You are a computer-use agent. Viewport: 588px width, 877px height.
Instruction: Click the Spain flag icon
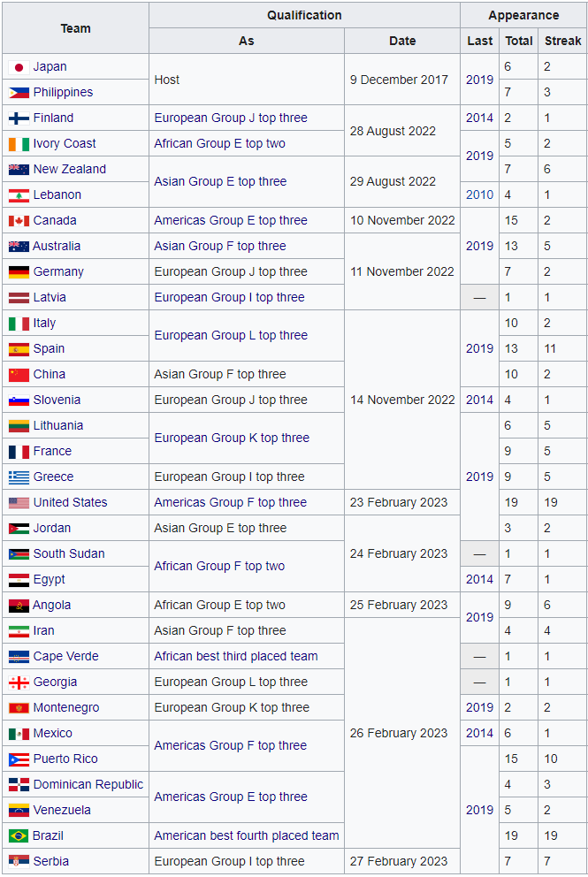pos(19,349)
